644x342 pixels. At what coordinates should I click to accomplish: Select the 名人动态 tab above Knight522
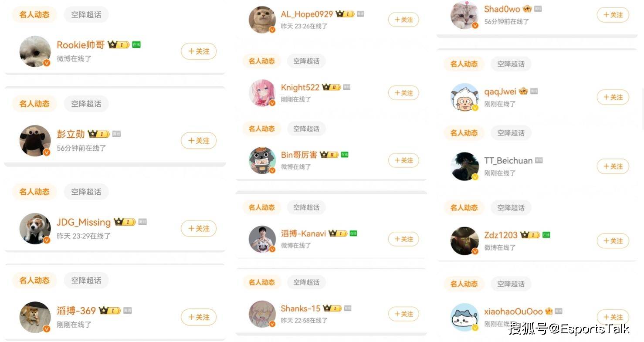(x=261, y=61)
